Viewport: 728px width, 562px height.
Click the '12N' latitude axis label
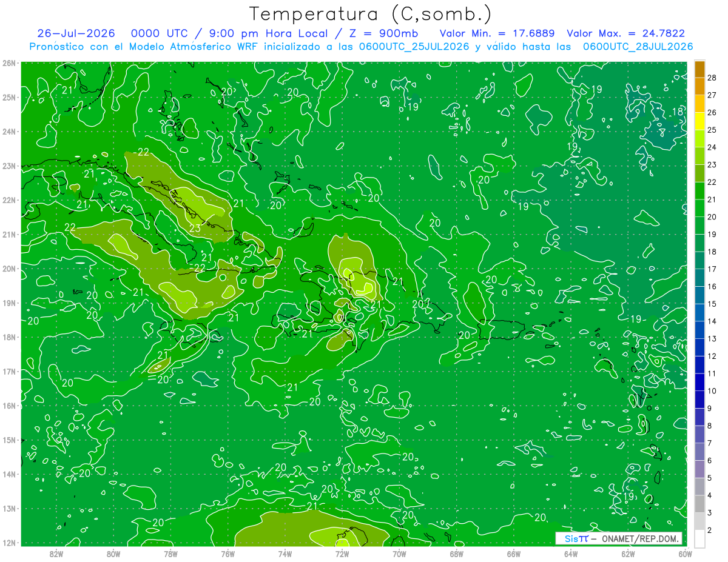click(9, 543)
